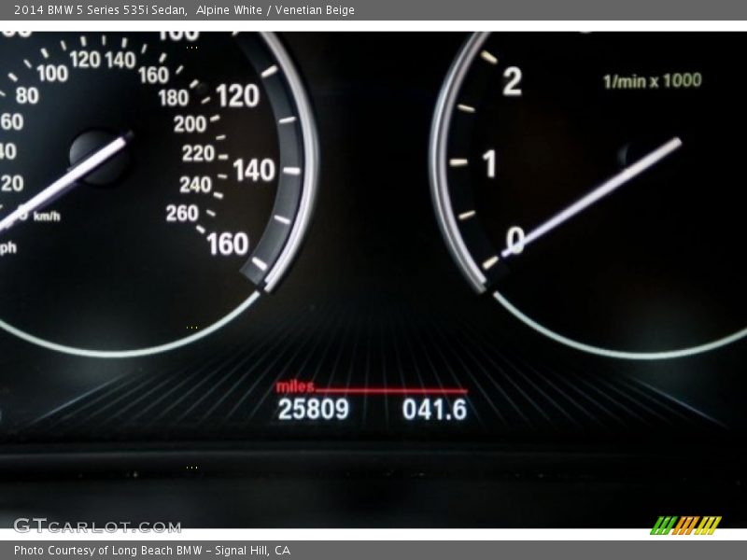
Task: Click the 240 km/h speedometer number
Action: [x=195, y=184]
